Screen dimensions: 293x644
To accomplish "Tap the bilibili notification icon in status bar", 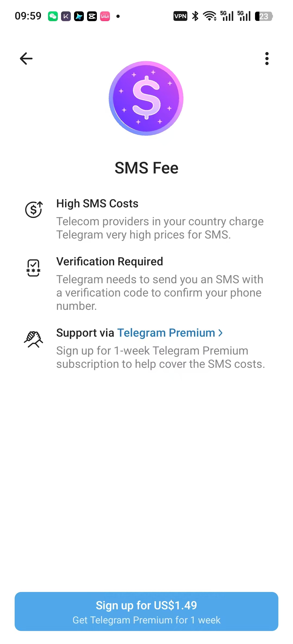I will (x=105, y=16).
